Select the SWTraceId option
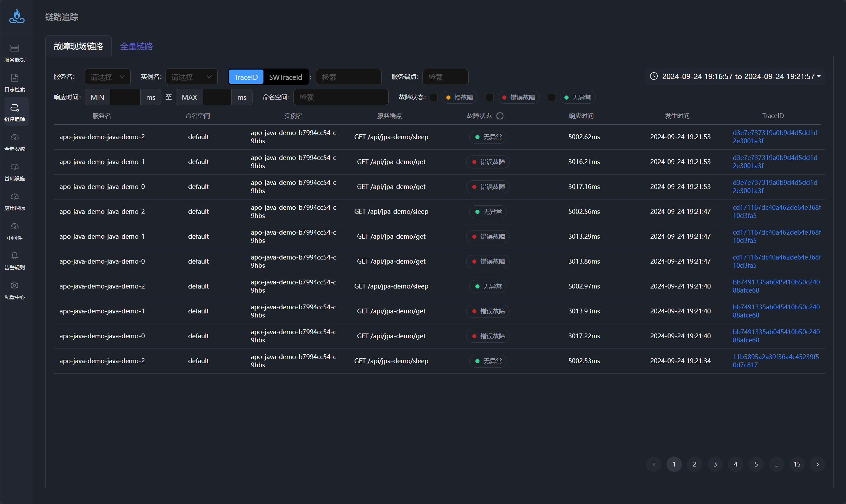The width and height of the screenshot is (846, 504). coord(285,77)
